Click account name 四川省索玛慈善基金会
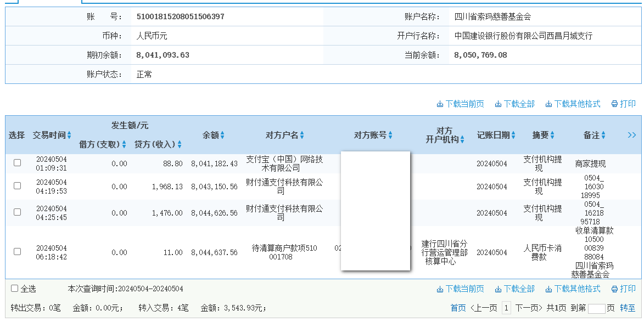 pos(492,17)
